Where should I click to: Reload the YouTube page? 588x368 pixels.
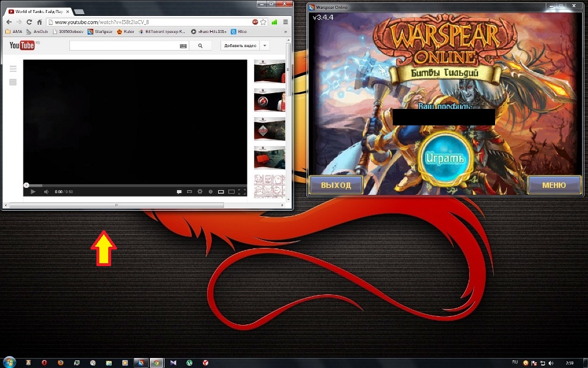29,22
